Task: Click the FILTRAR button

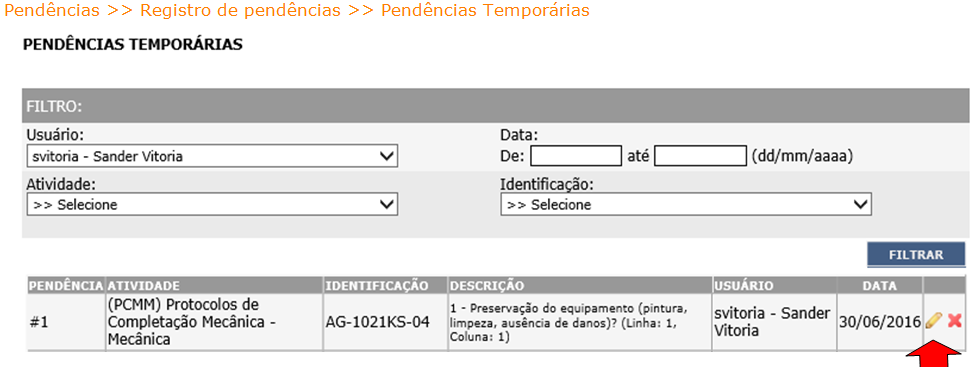Action: coord(916,255)
